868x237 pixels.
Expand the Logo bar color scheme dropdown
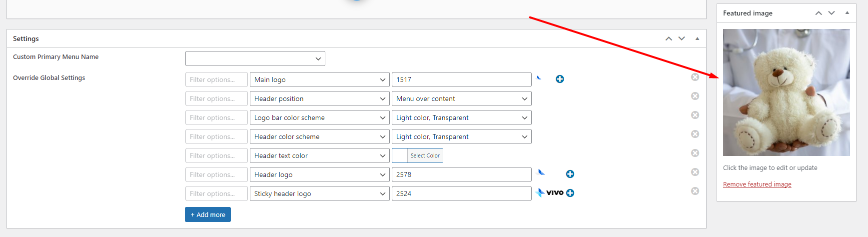coord(319,117)
